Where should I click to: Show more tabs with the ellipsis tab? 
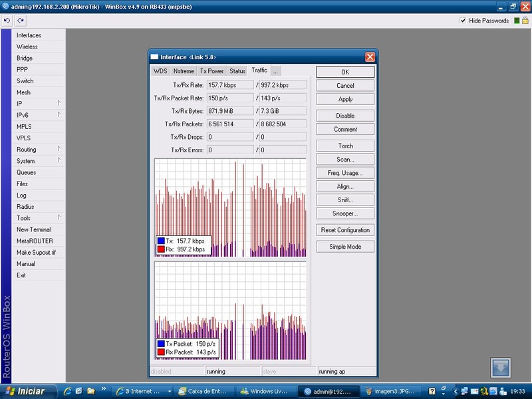[275, 70]
